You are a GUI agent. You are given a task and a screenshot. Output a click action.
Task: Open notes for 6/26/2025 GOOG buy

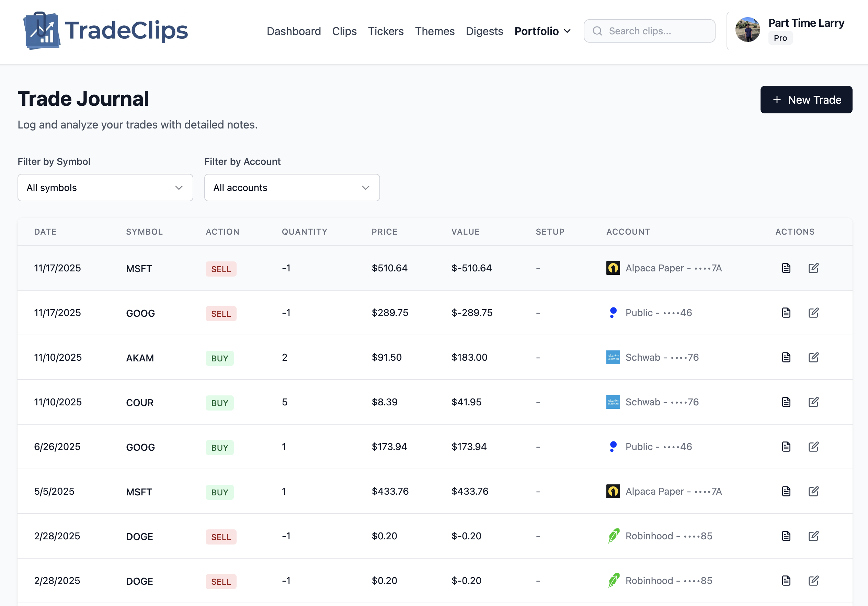point(786,447)
